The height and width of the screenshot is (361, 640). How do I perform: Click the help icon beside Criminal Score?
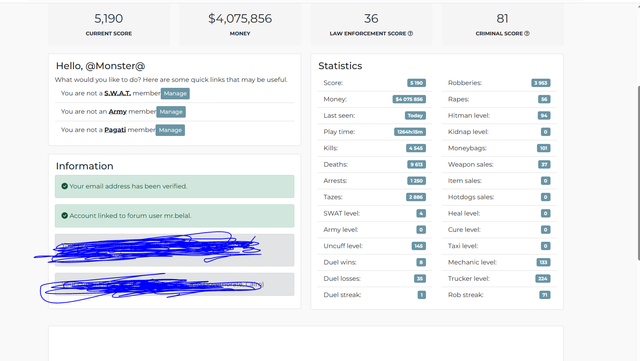click(527, 33)
